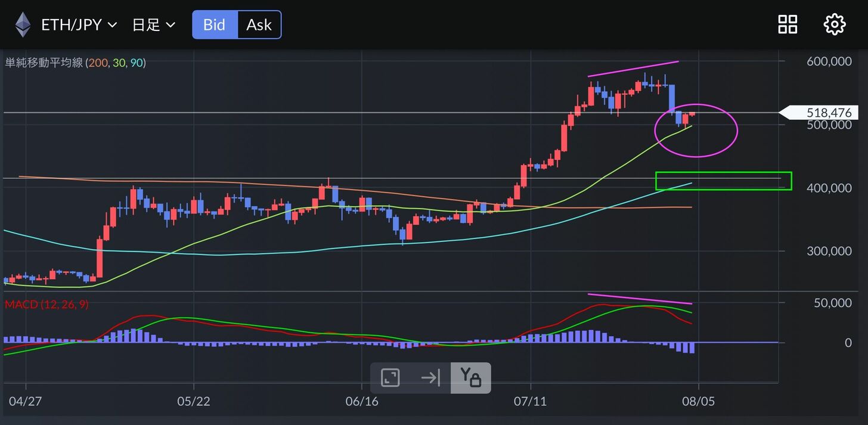The width and height of the screenshot is (868, 425).
Task: Open the grid layout icon
Action: pyautogui.click(x=788, y=24)
